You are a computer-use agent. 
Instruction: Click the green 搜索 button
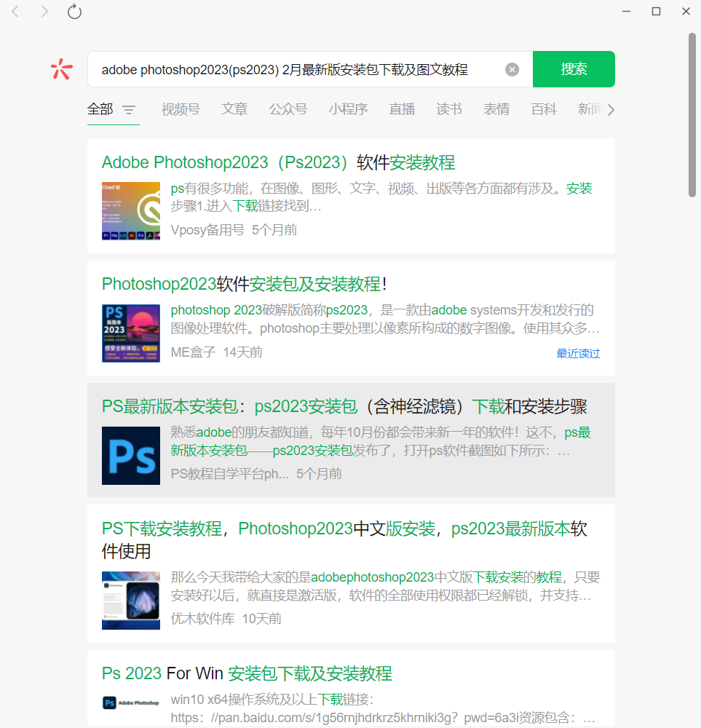(x=574, y=69)
